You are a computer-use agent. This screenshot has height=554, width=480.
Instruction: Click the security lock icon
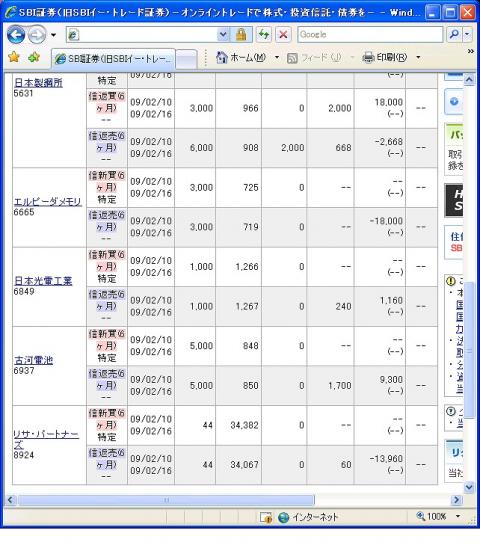coord(241,35)
